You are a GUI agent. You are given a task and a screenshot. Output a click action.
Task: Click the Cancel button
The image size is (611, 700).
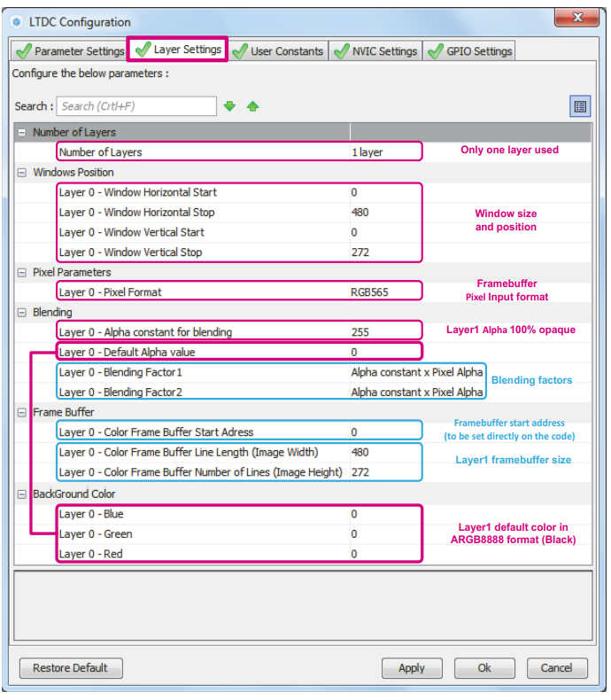tap(557, 668)
